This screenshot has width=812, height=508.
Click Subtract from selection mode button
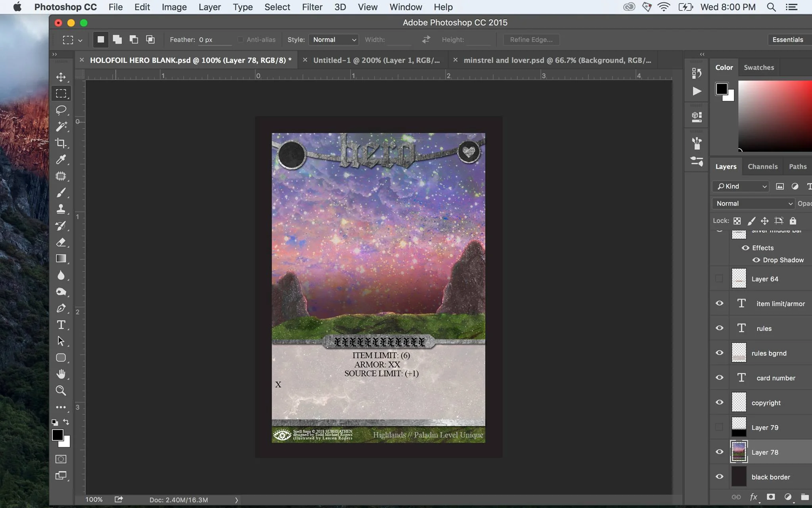(134, 39)
